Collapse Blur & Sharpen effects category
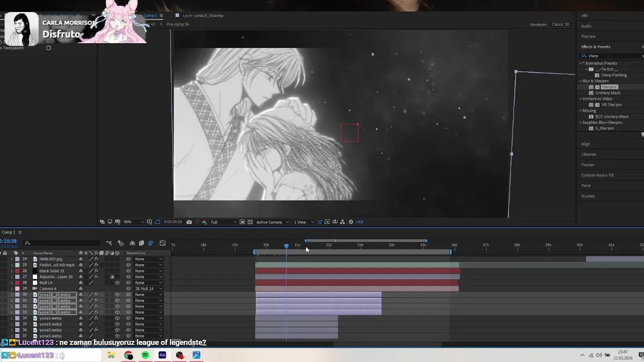The width and height of the screenshot is (644, 362). pyautogui.click(x=581, y=81)
